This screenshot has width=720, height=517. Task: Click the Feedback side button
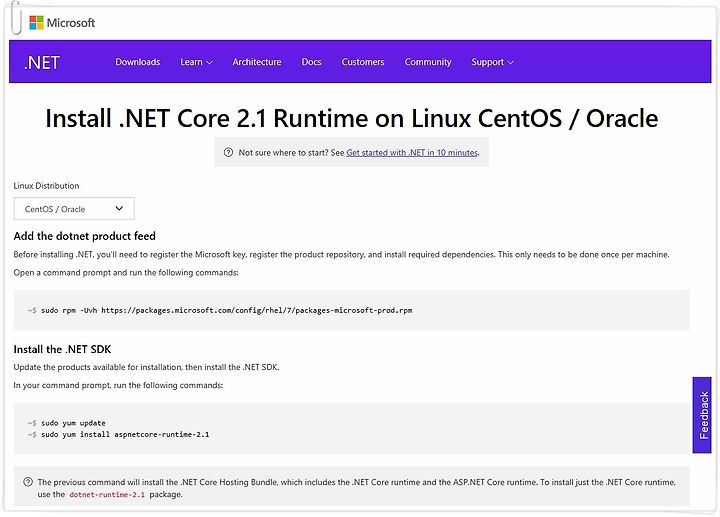click(x=702, y=415)
